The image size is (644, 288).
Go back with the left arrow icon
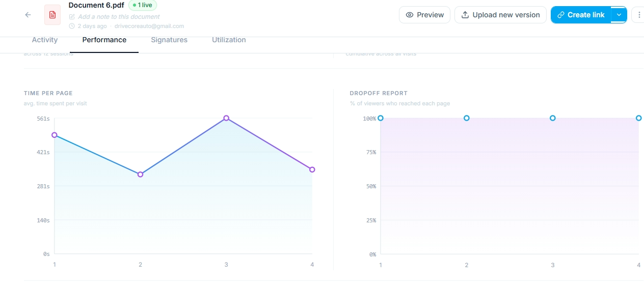click(28, 15)
